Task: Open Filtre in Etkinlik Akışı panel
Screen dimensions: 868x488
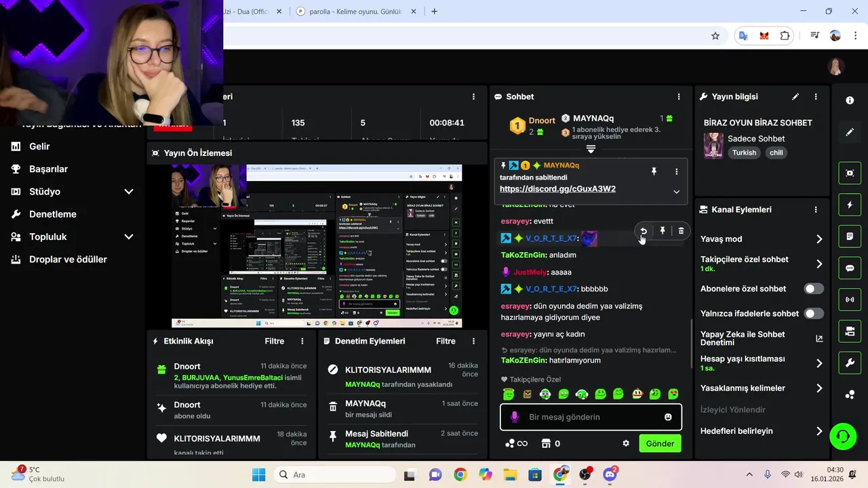Action: coord(275,341)
